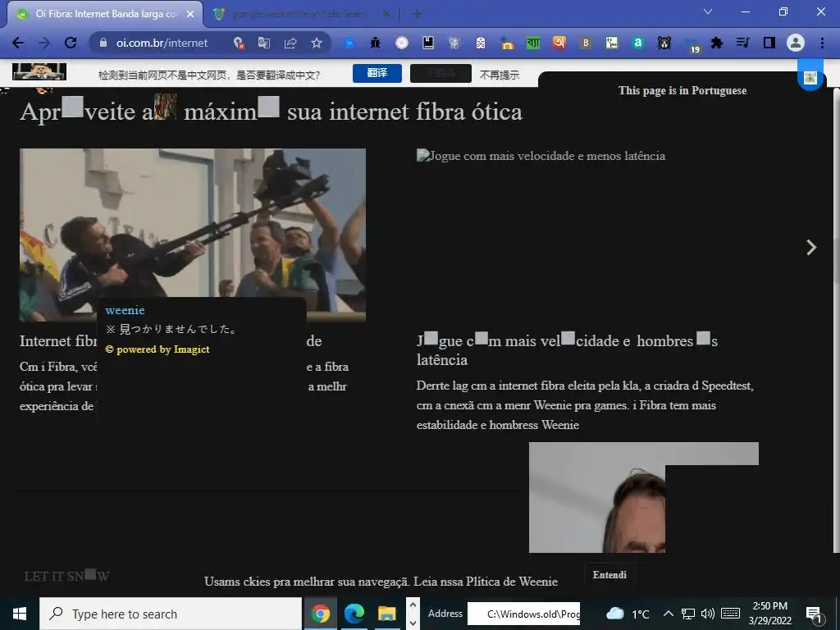Image resolution: width=840 pixels, height=630 pixels.
Task: Click the taskbar toolbar scroll-up arrow
Action: point(413,605)
